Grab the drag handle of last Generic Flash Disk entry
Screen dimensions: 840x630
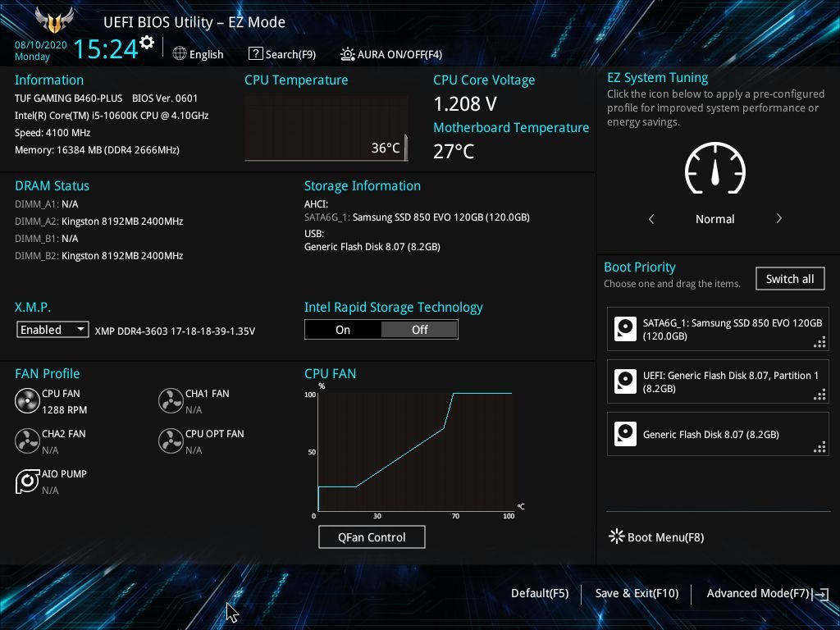click(819, 447)
